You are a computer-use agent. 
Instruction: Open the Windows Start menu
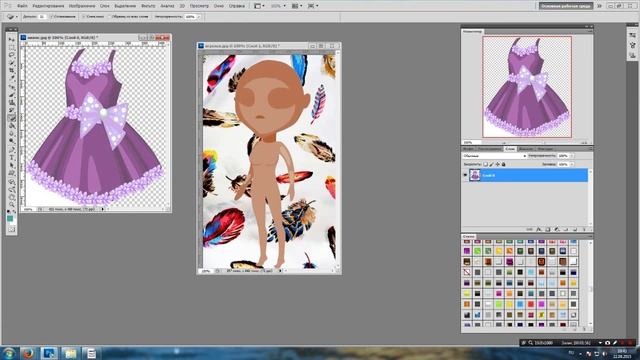(x=9, y=353)
